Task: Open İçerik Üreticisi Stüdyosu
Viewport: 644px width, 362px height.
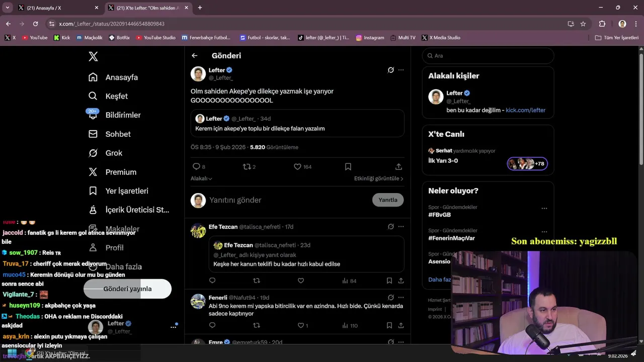Action: (129, 210)
